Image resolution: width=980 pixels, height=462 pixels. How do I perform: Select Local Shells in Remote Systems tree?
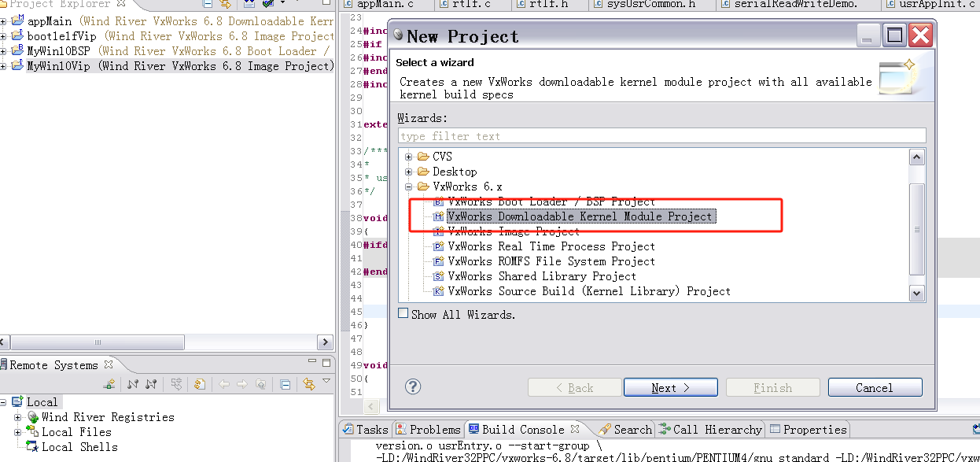pyautogui.click(x=79, y=447)
